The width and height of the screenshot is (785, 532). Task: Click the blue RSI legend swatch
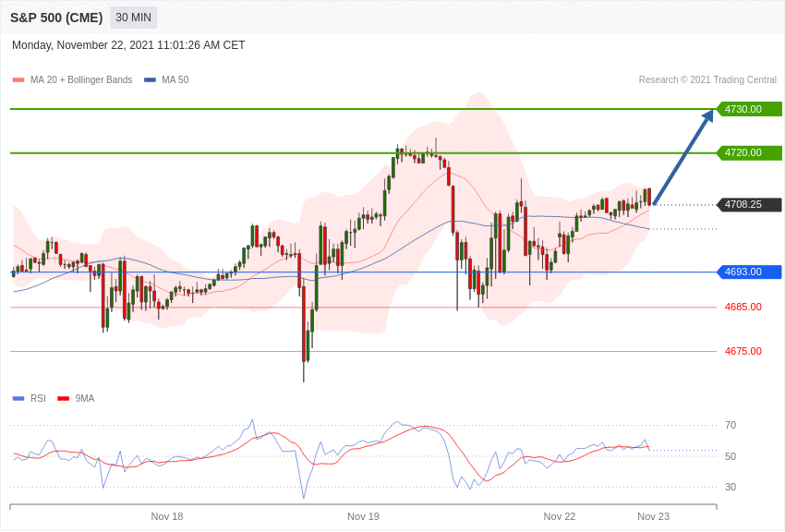pos(18,398)
